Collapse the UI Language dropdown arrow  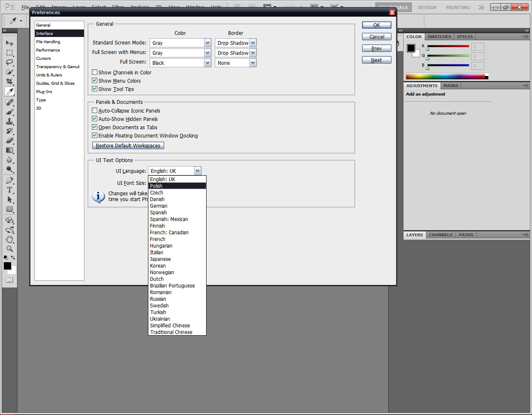(x=197, y=171)
